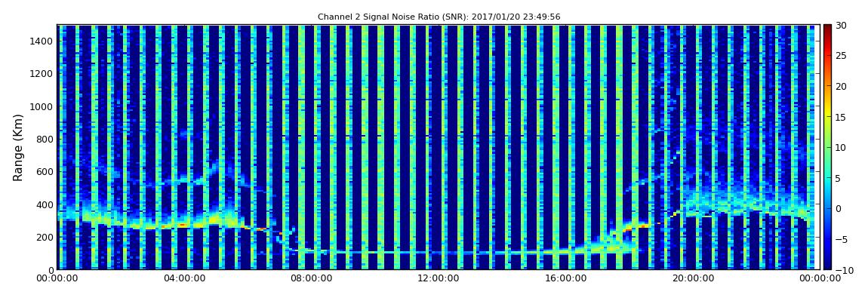868x307 pixels.
Task: Click the 600 range tick label
Action: (45, 171)
